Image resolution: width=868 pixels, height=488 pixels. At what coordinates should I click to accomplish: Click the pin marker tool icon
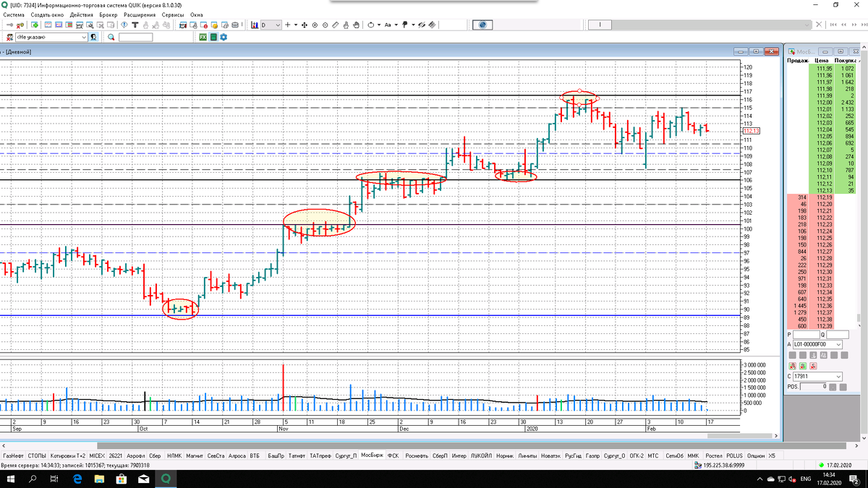point(404,25)
